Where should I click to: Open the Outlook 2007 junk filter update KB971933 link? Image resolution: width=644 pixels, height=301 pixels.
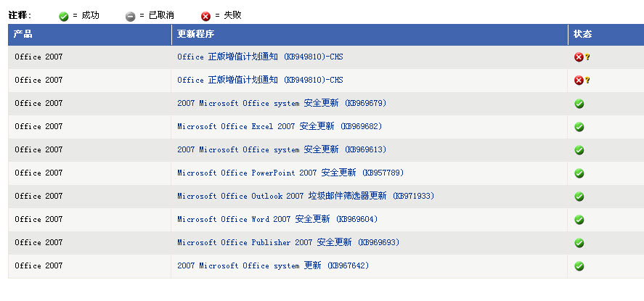tap(306, 196)
